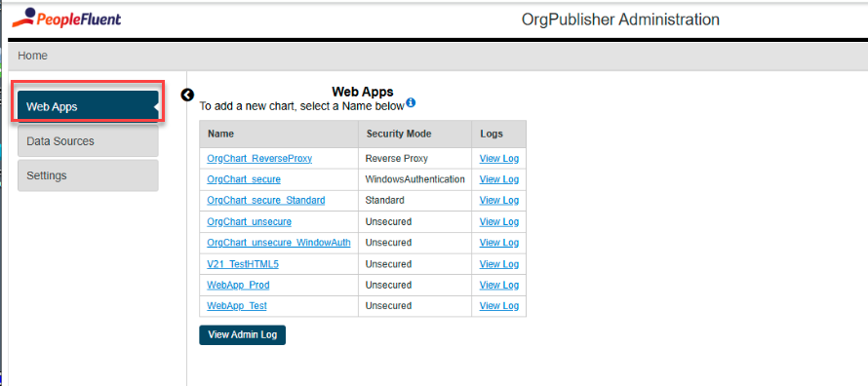Click the OrgChart_unsecure_WindowAuth link
Screen dimensions: 868x386
[279, 243]
